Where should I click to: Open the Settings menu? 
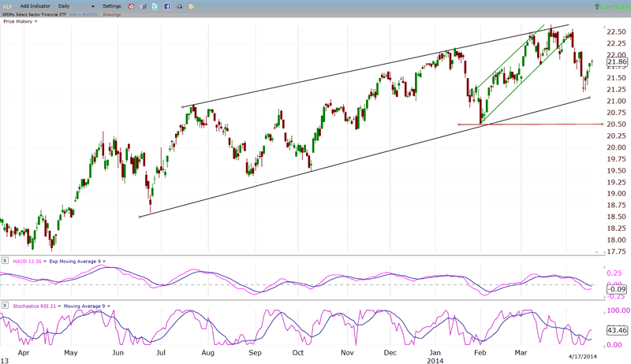[x=112, y=6]
